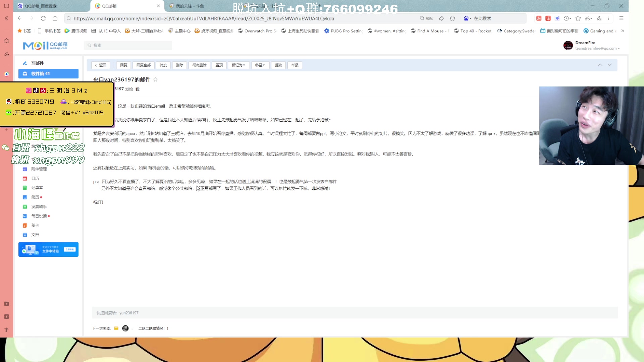Open the vertical three-dot extensions menu

(608, 18)
